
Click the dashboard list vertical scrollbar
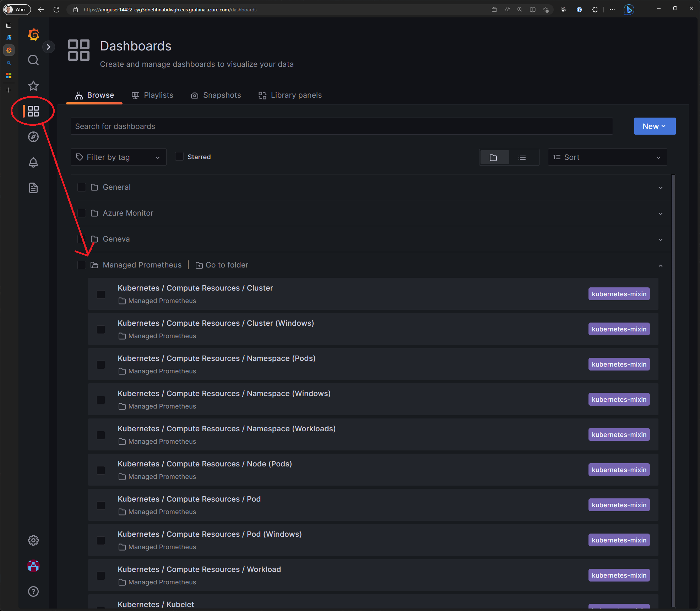coord(673,391)
